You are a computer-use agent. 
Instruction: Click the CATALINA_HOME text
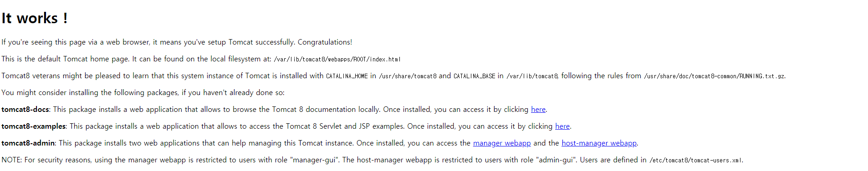point(347,76)
